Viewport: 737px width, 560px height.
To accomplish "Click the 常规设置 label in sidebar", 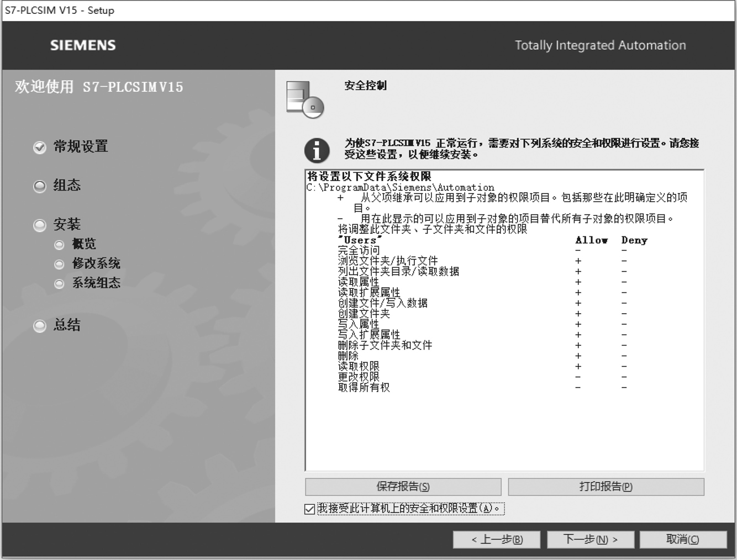I will (x=81, y=146).
